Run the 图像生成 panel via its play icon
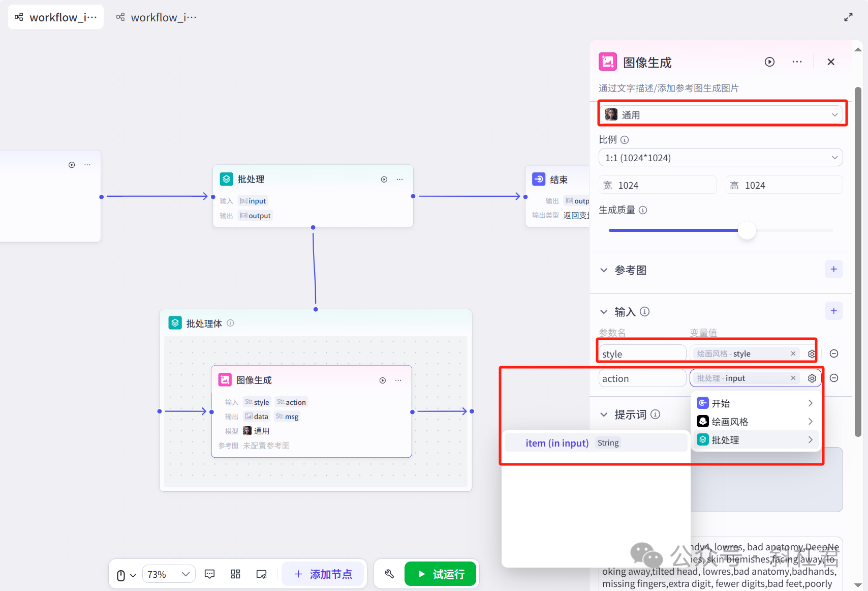The height and width of the screenshot is (591, 868). tap(769, 62)
